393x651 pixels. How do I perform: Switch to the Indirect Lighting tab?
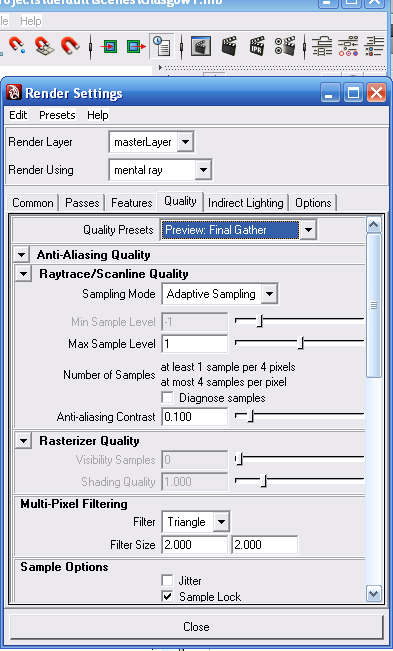[x=246, y=203]
